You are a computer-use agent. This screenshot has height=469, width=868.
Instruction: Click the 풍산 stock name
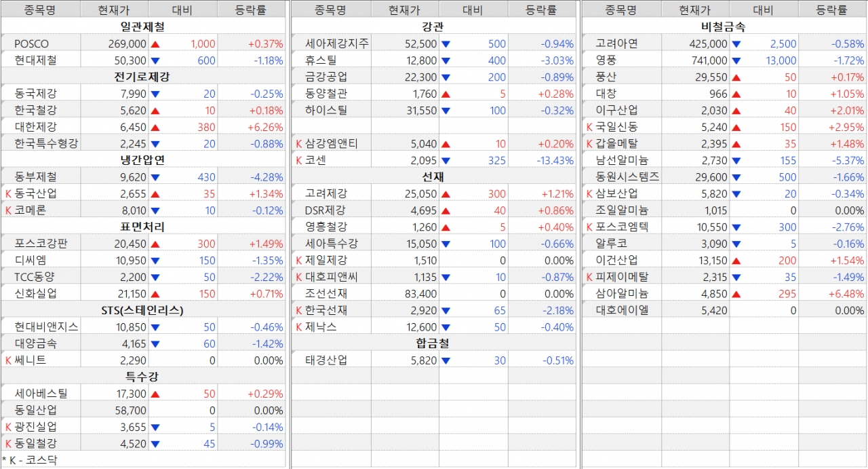pos(606,77)
